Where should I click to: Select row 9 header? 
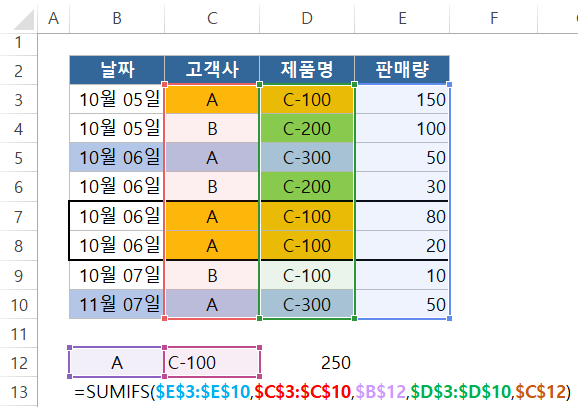point(18,275)
